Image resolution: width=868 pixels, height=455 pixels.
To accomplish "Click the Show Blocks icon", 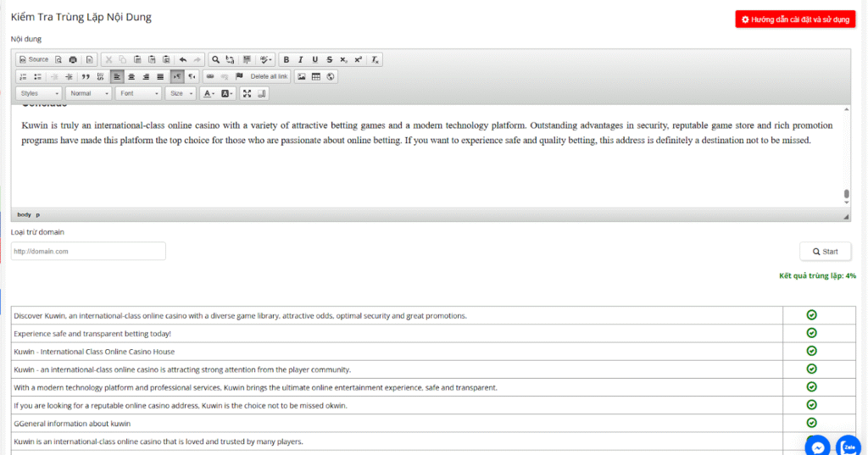I will click(261, 93).
